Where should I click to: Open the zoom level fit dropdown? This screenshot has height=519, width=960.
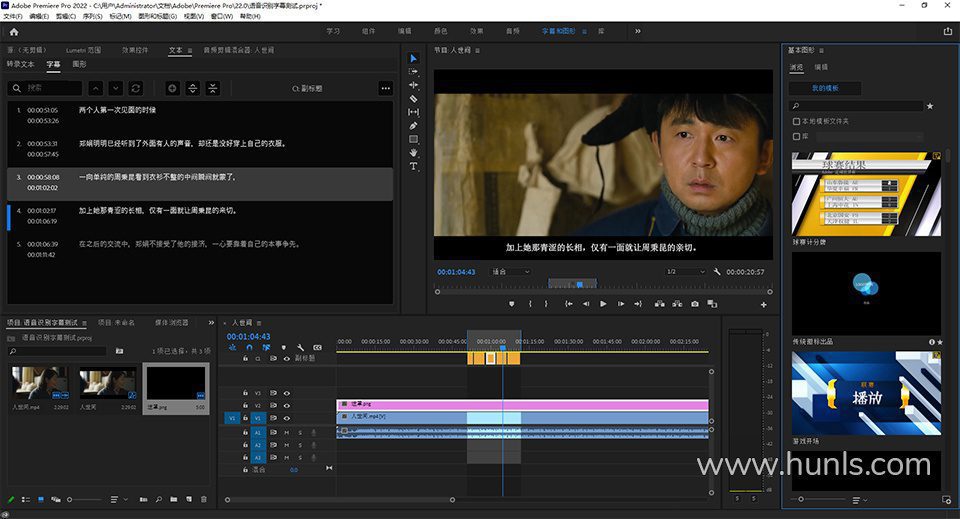(x=509, y=272)
